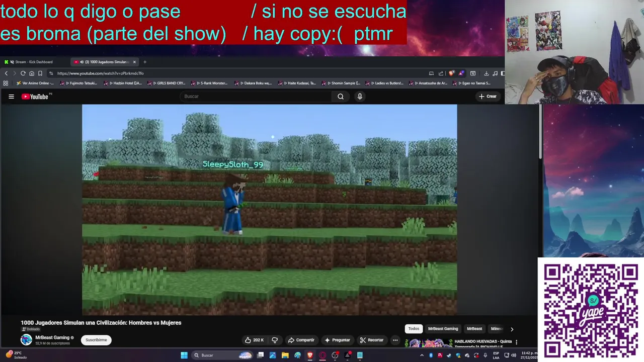The width and height of the screenshot is (644, 362).
Task: Open Haite Kudasai bookmark
Action: (297, 83)
